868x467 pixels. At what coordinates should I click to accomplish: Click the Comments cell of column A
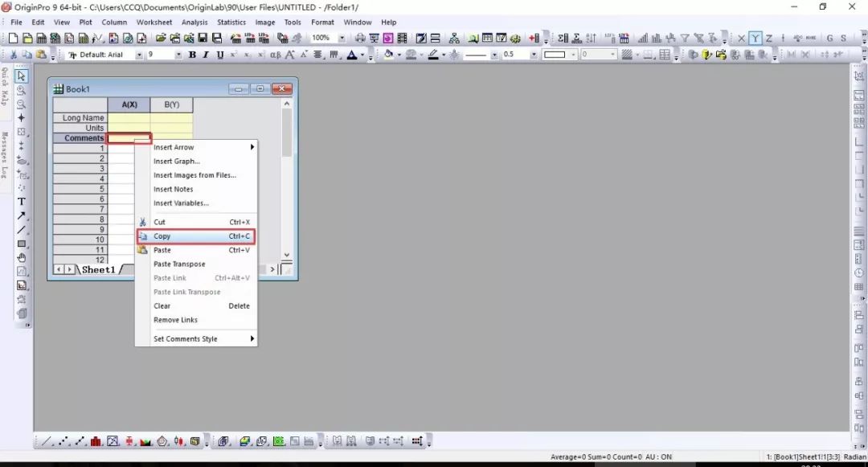(x=129, y=138)
